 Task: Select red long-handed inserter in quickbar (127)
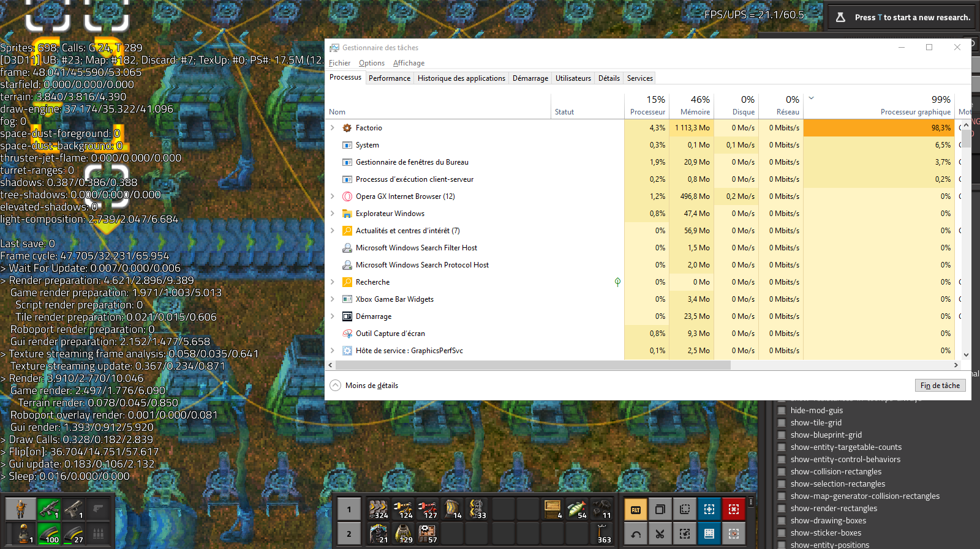(x=428, y=509)
